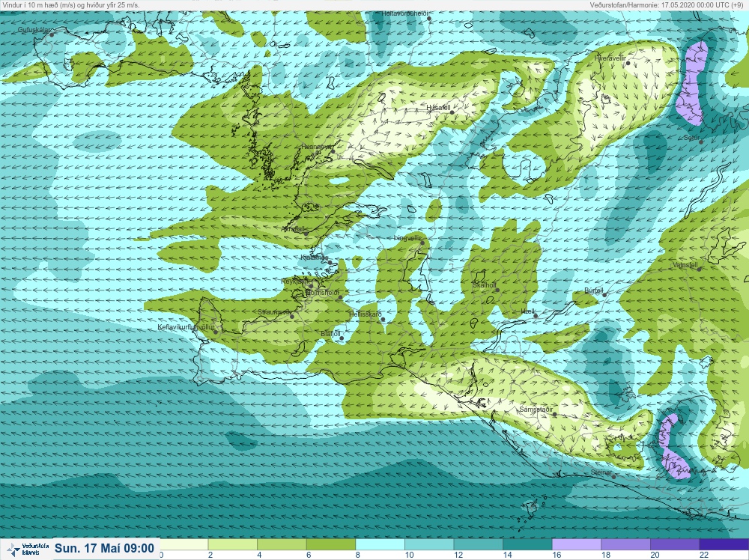Select the Hveravellir station label
The width and height of the screenshot is (749, 560).
point(610,58)
